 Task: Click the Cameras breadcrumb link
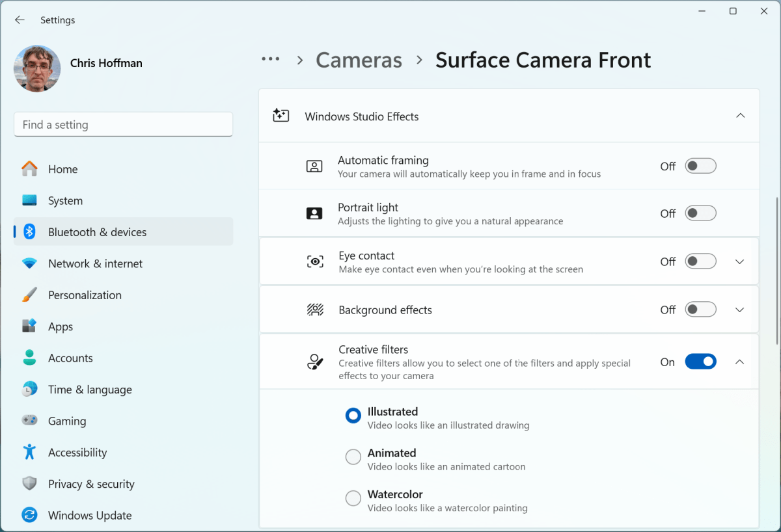[x=359, y=60]
